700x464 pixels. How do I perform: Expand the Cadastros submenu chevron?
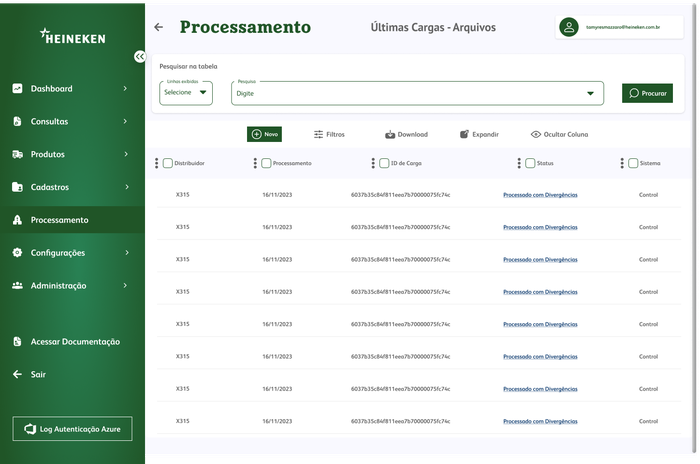tap(127, 187)
